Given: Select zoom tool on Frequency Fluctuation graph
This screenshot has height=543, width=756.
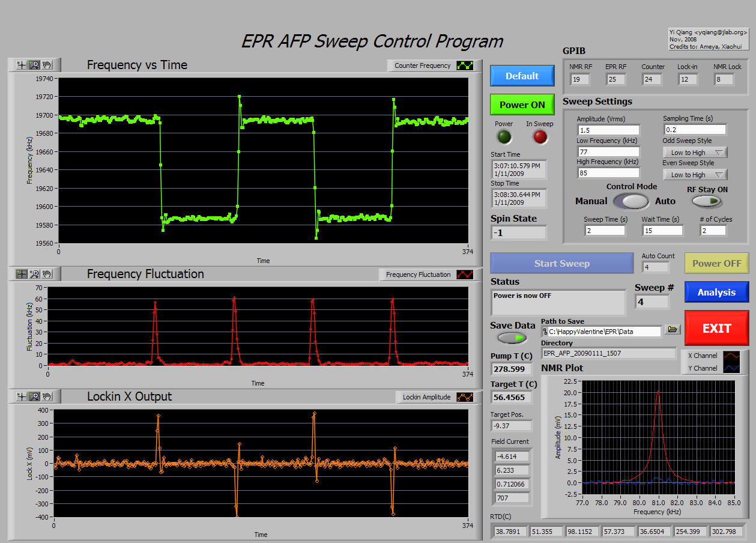Looking at the screenshot, I should 34,274.
